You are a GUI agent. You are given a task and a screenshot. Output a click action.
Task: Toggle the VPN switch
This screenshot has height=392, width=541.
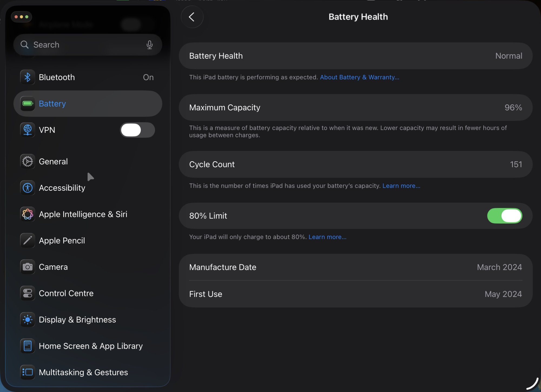point(137,130)
